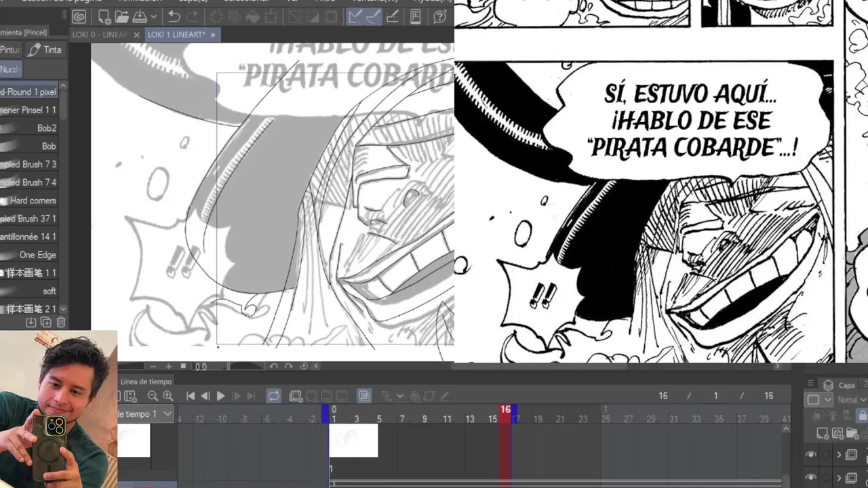The height and width of the screenshot is (488, 868).
Task: Choose the Bob2 brush
Action: (29, 128)
